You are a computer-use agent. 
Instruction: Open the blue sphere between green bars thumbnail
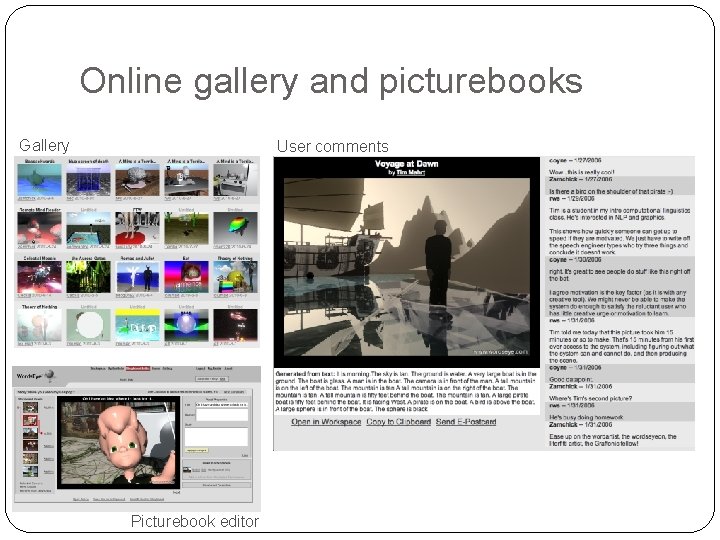point(186,325)
